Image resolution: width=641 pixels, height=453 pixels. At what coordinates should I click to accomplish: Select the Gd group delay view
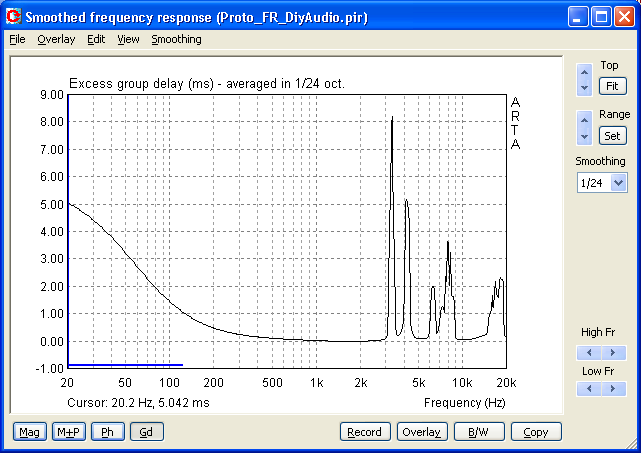pyautogui.click(x=147, y=432)
